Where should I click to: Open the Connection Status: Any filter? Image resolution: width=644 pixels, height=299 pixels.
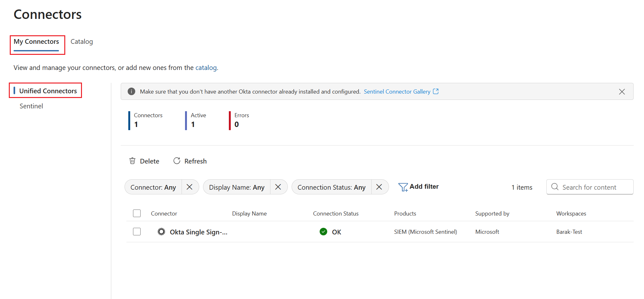coord(331,187)
